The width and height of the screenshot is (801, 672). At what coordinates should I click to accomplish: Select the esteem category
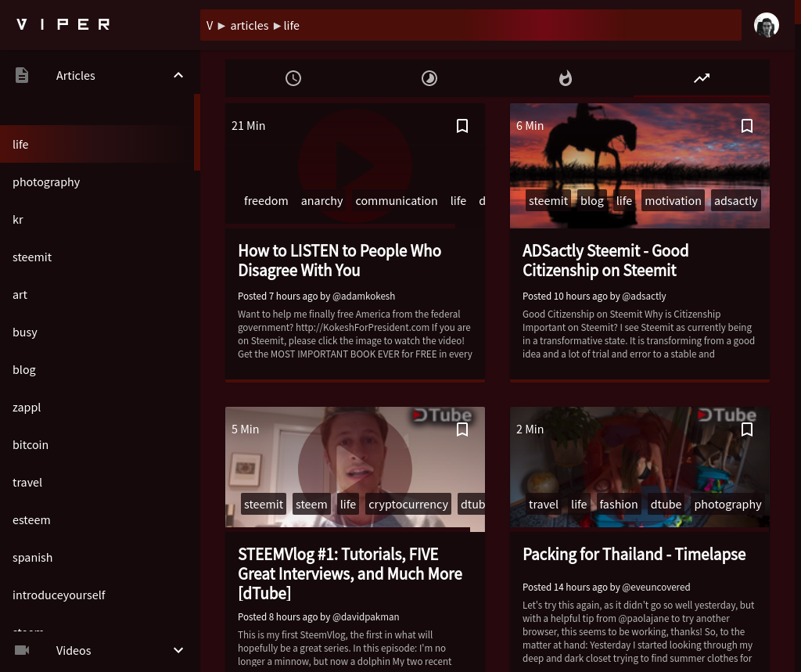(x=97, y=520)
